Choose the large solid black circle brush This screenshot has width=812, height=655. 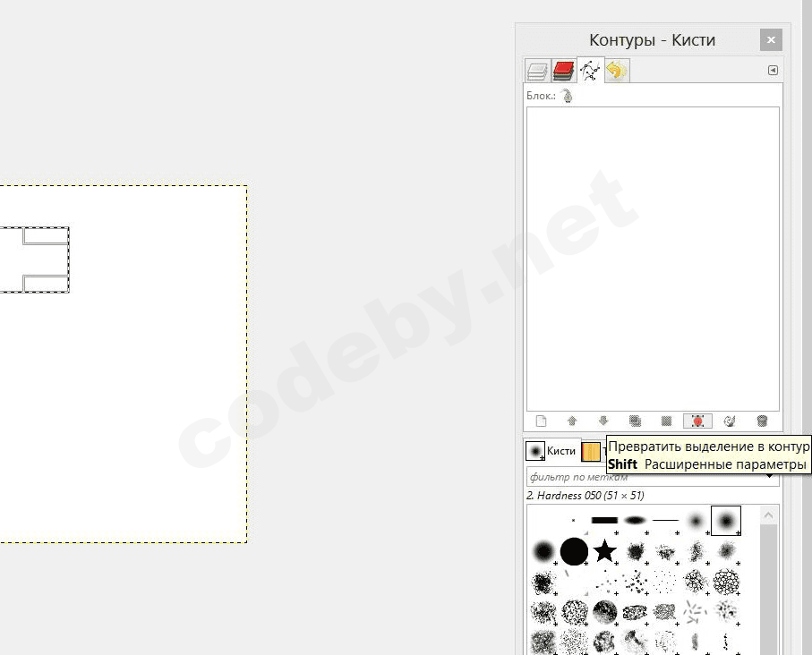(574, 551)
